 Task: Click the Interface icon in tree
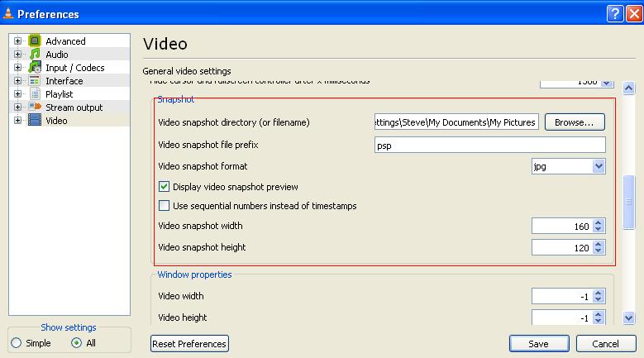click(35, 81)
